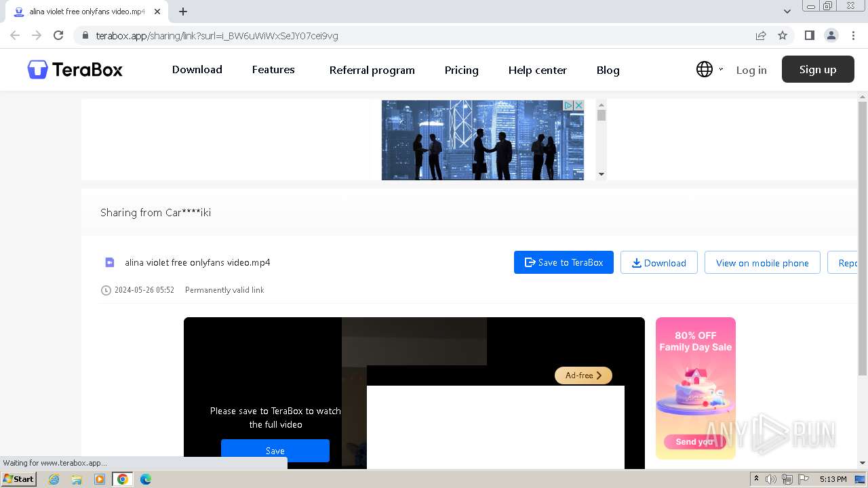Close the current browser tab
This screenshot has height=488, width=868.
pyautogui.click(x=157, y=12)
